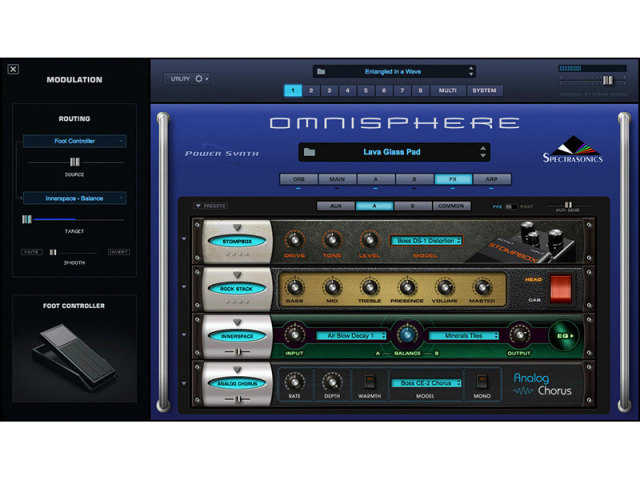Select part 5 button

click(366, 91)
